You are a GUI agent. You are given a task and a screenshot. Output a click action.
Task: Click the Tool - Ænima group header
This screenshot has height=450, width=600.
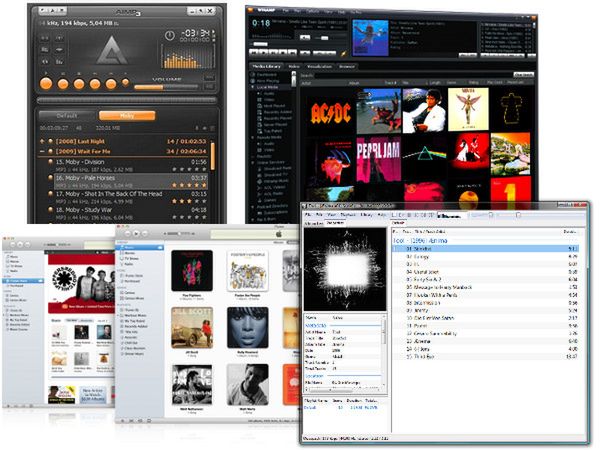(x=420, y=241)
